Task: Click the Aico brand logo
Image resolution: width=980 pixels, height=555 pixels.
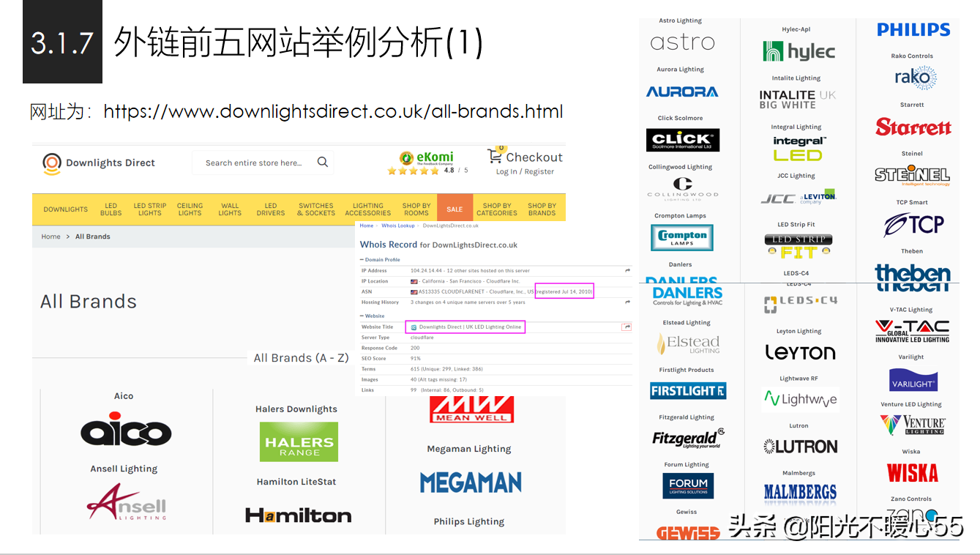Action: (126, 430)
